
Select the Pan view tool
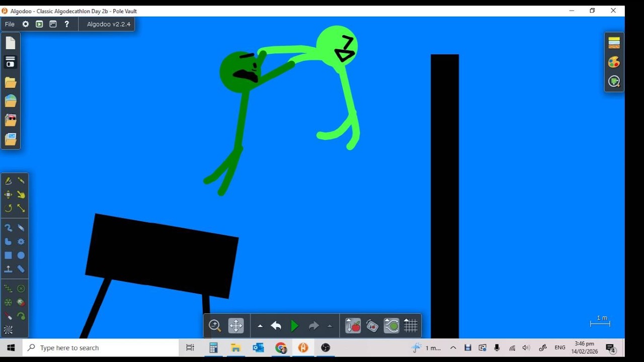pyautogui.click(x=236, y=326)
